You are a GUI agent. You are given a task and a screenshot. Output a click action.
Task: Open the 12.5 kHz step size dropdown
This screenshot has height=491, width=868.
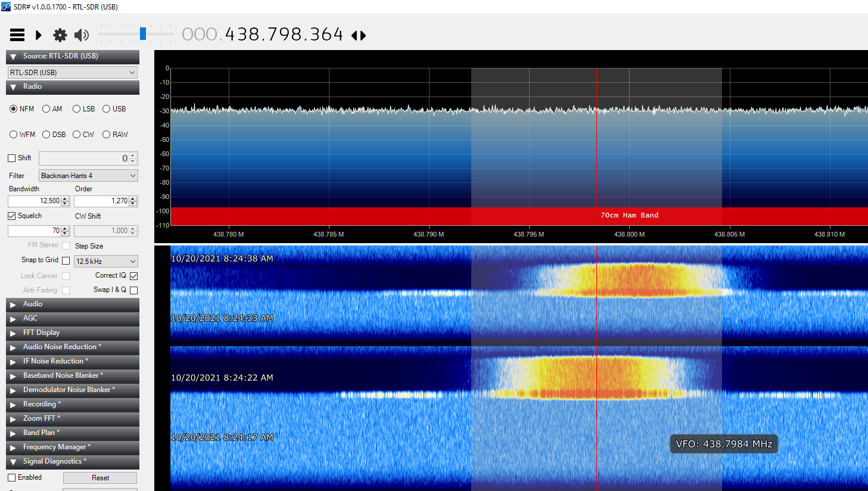[x=106, y=262]
